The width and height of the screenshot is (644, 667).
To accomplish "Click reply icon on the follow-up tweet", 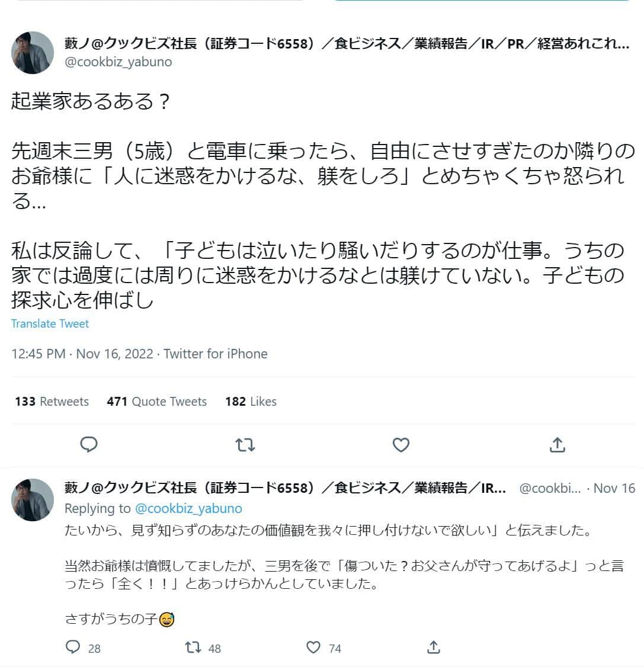I will (x=73, y=647).
